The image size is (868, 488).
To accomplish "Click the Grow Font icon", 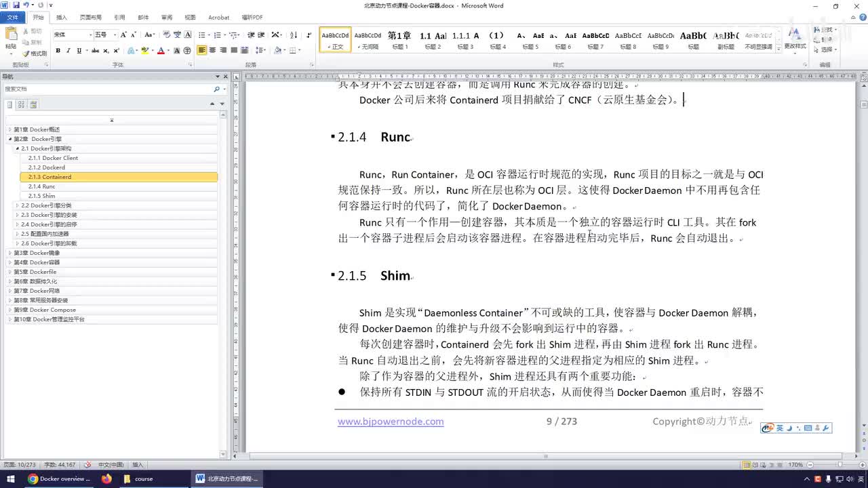I will click(123, 35).
